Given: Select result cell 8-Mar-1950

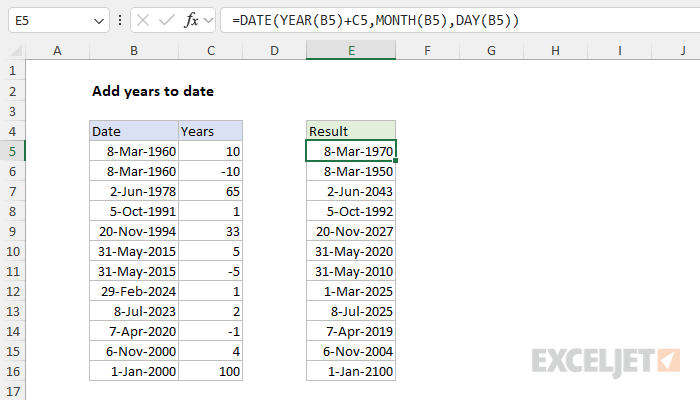Looking at the screenshot, I should click(x=351, y=171).
